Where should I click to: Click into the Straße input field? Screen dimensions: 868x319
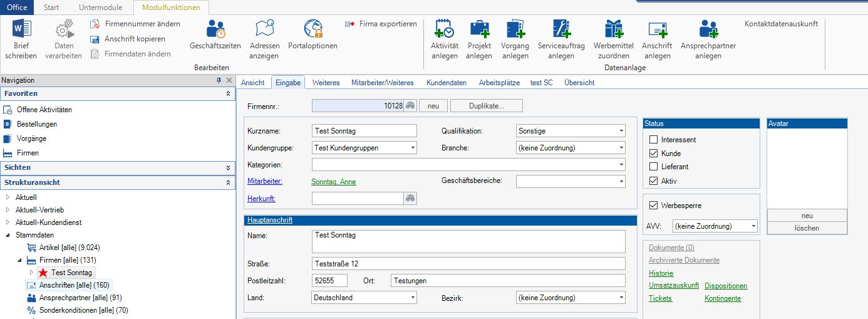pyautogui.click(x=468, y=264)
